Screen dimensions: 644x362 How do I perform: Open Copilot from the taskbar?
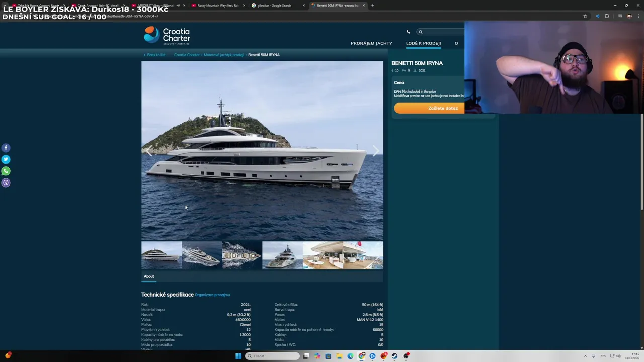[317, 356]
